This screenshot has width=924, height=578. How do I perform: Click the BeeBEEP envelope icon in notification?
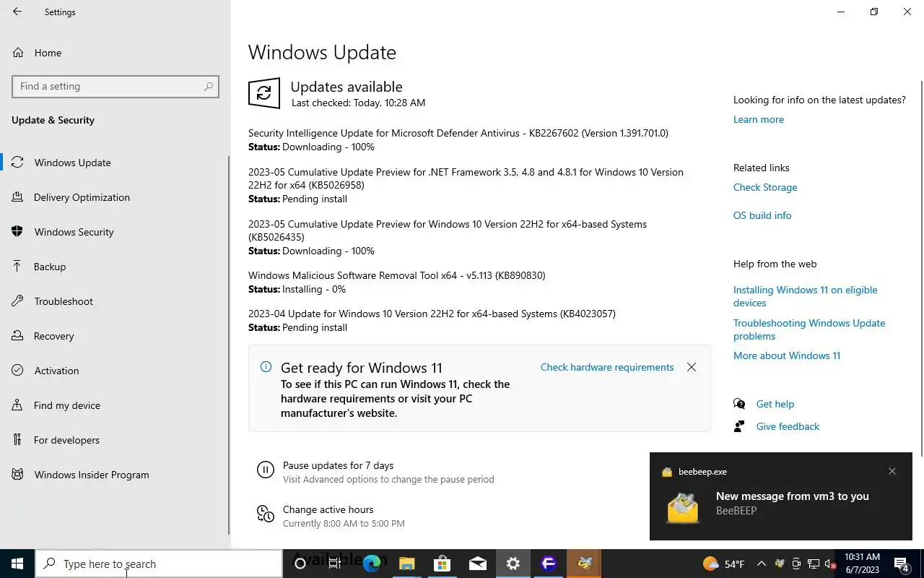[683, 508]
